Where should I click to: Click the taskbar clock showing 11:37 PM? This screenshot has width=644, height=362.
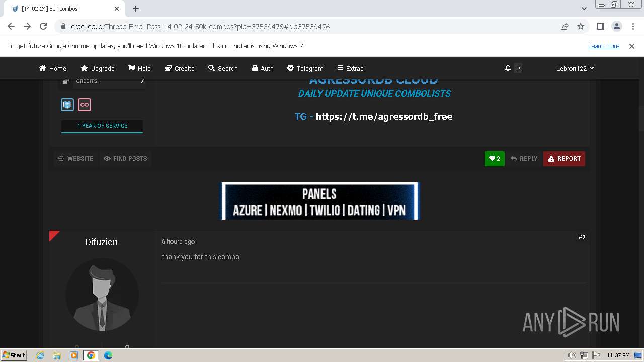618,355
